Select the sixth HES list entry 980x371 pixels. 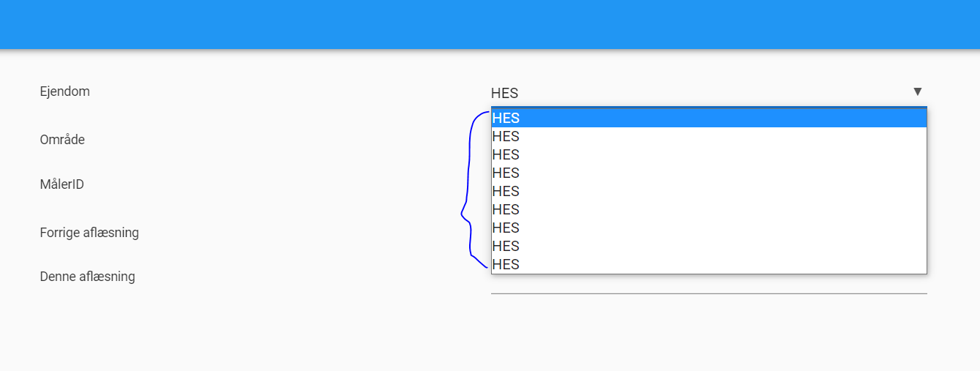point(708,209)
